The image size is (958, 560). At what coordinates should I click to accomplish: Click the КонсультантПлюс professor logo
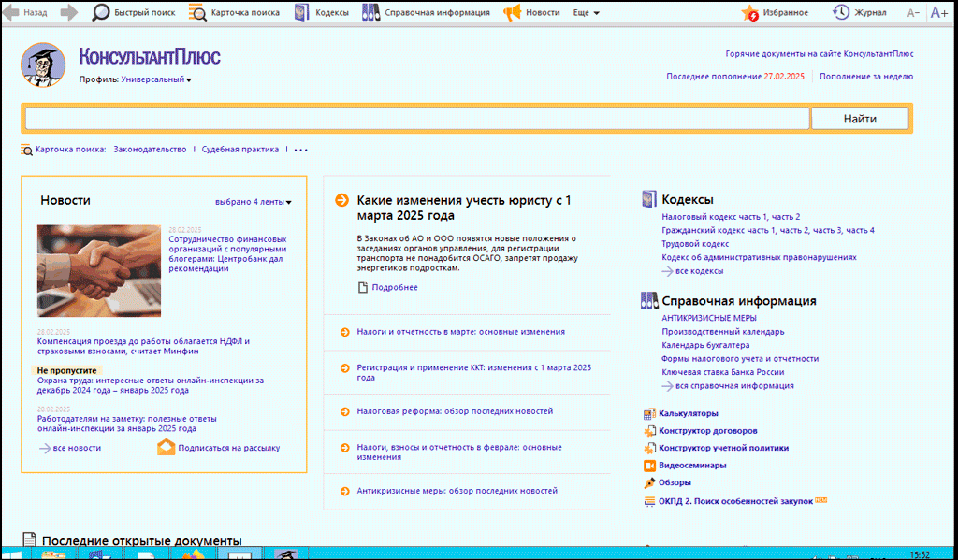pos(43,65)
